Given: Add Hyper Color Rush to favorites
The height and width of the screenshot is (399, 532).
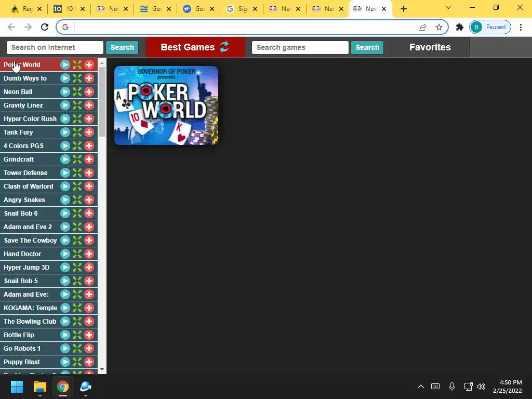Looking at the screenshot, I should tap(89, 119).
